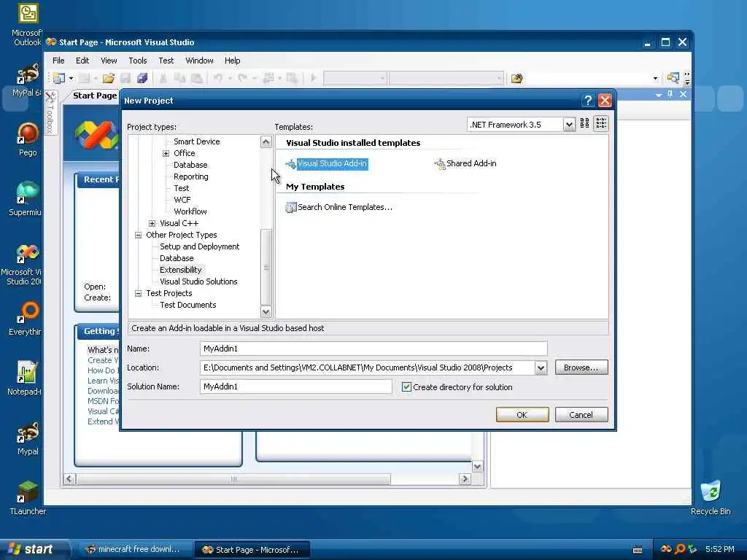Screen dimensions: 747x560
Task: Open the Recycle Bin icon
Action: click(711, 498)
